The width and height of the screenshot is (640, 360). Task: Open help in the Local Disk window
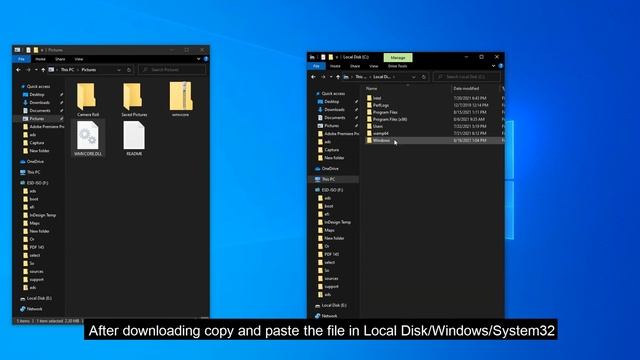pyautogui.click(x=500, y=66)
